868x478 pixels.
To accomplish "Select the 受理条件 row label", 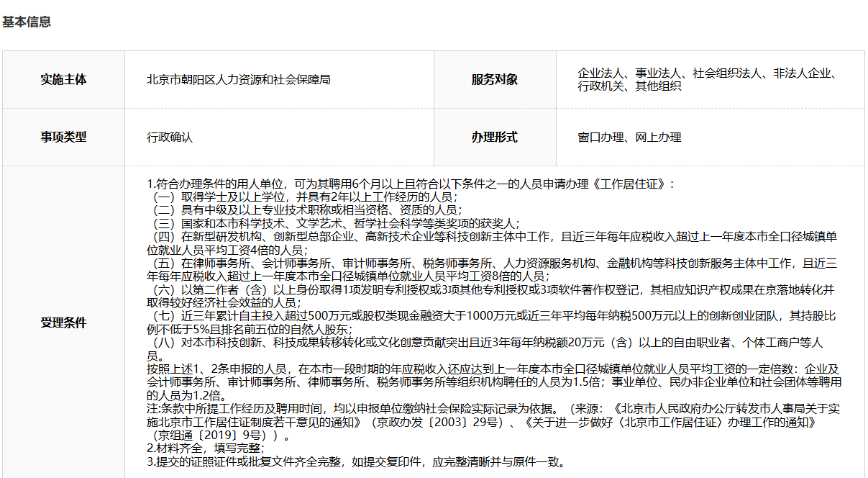I will tap(63, 323).
